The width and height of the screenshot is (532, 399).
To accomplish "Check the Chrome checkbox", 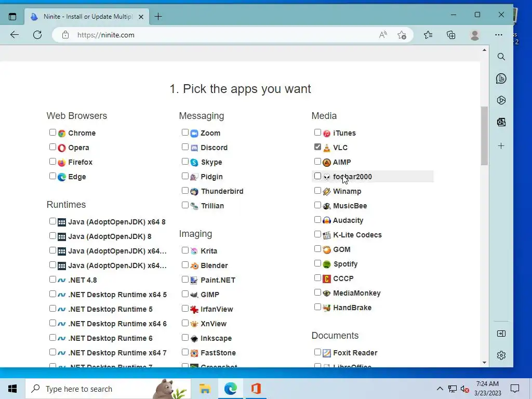I will pos(52,132).
